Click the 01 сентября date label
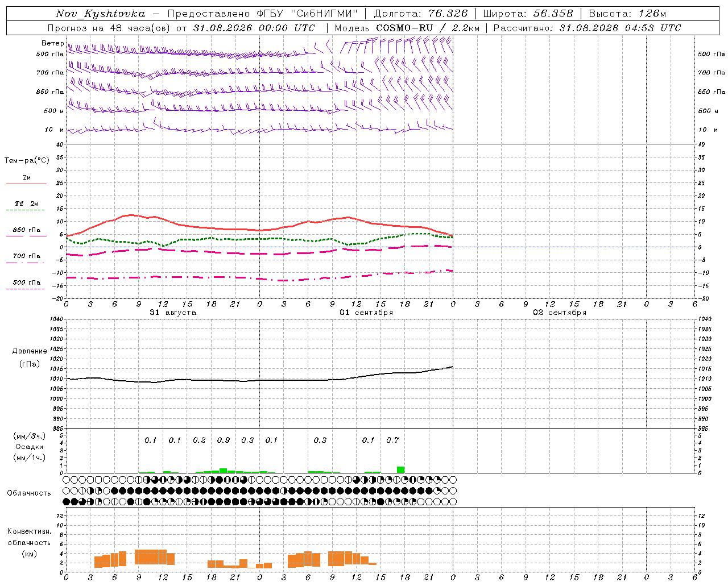The image size is (728, 582). 366,313
